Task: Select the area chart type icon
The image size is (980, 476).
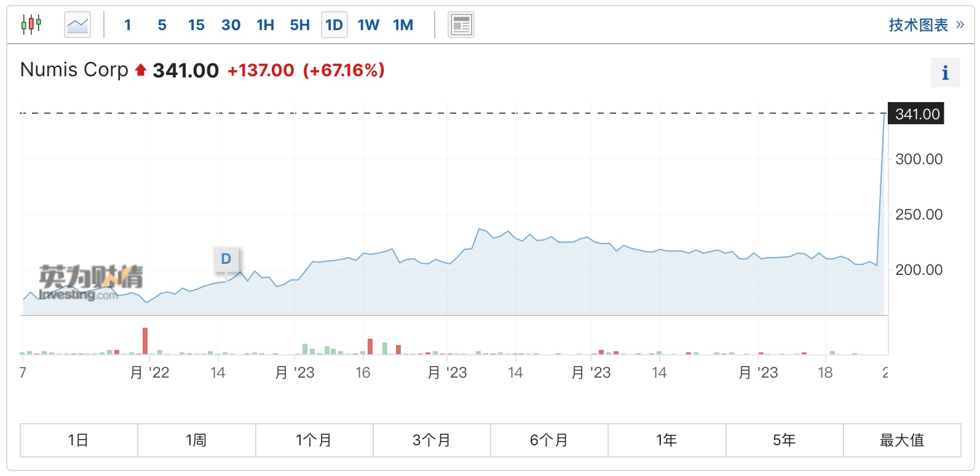Action: (77, 25)
